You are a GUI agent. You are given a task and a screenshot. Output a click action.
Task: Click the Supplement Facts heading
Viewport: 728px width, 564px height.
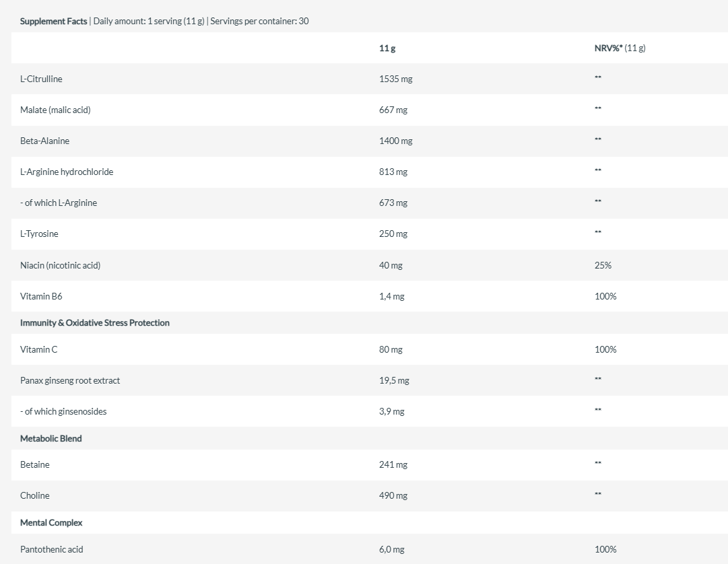tap(53, 21)
